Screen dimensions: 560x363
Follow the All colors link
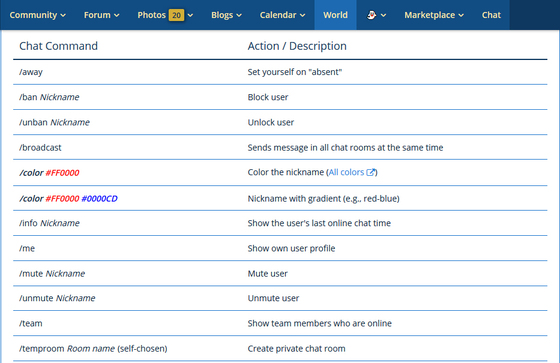tap(346, 172)
